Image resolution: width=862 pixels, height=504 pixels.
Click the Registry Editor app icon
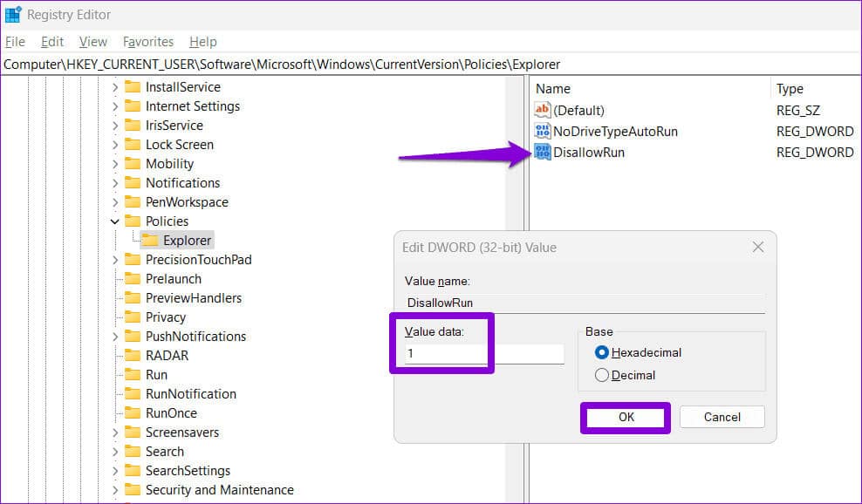[x=12, y=14]
